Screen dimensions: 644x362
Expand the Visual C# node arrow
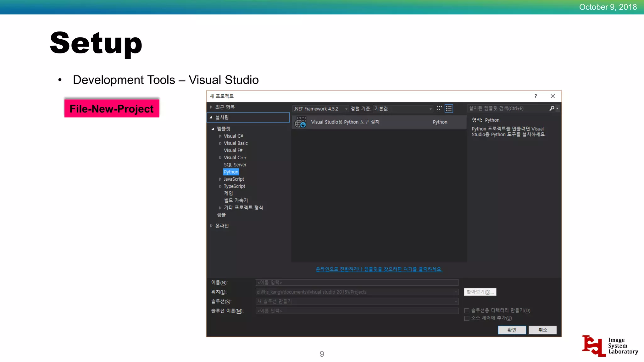(x=220, y=136)
